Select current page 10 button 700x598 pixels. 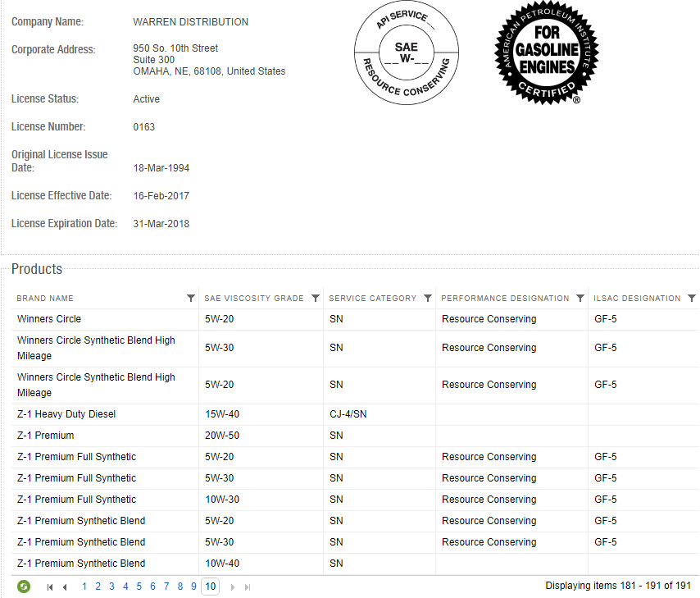point(211,587)
